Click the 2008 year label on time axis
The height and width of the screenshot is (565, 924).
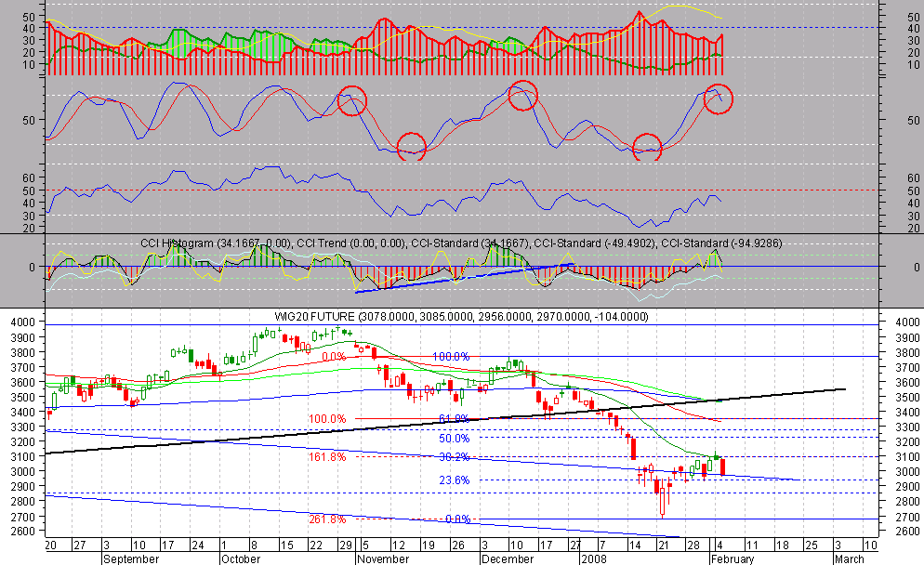pyautogui.click(x=594, y=558)
